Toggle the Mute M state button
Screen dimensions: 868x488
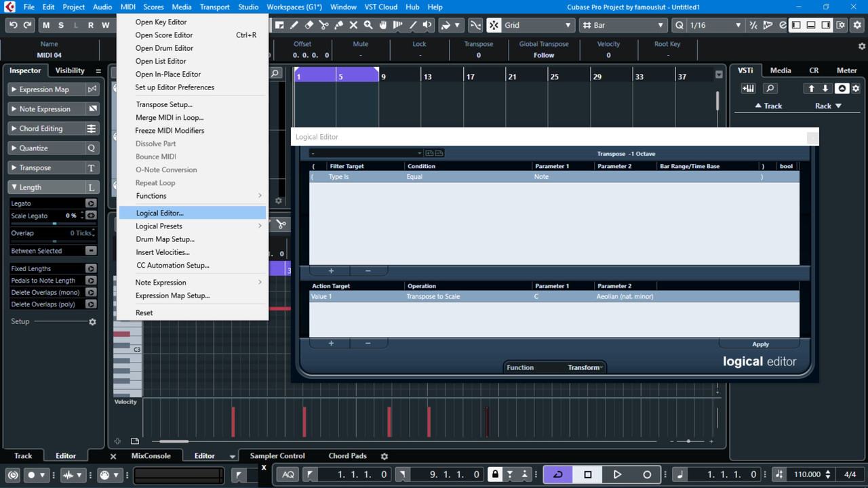46,25
